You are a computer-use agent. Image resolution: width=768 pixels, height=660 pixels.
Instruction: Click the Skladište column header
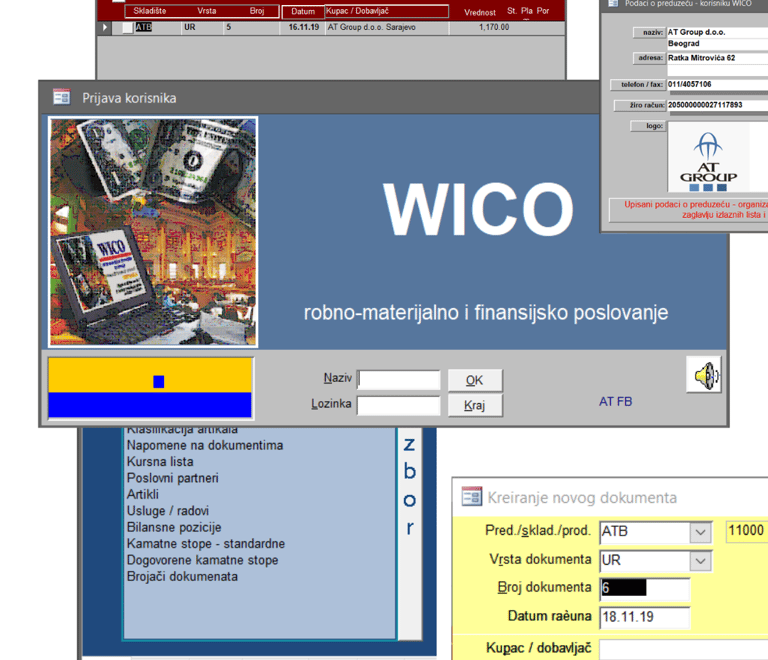[x=150, y=11]
